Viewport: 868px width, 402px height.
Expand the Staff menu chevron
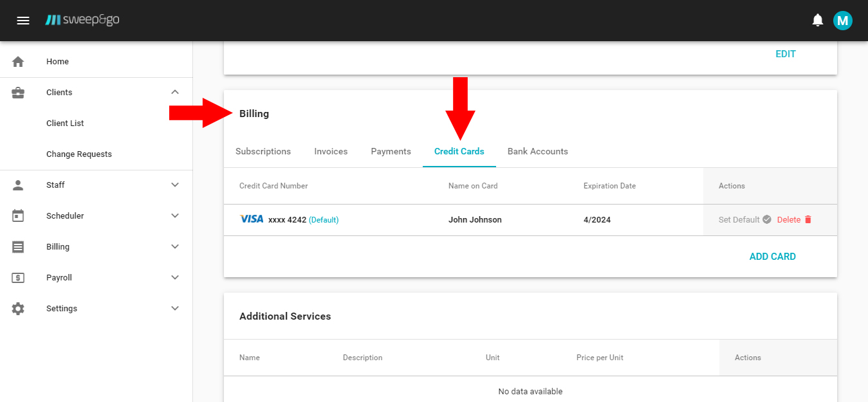175,185
